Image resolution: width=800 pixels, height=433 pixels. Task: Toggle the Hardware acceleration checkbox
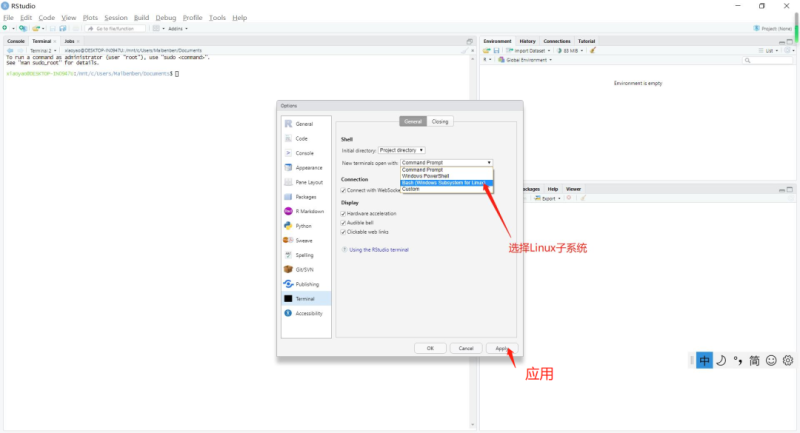tap(344, 213)
